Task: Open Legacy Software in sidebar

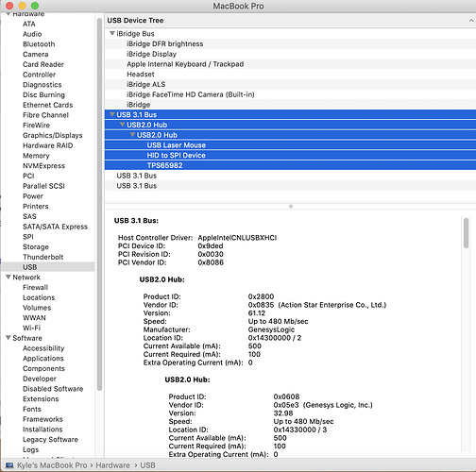Action: [50, 439]
